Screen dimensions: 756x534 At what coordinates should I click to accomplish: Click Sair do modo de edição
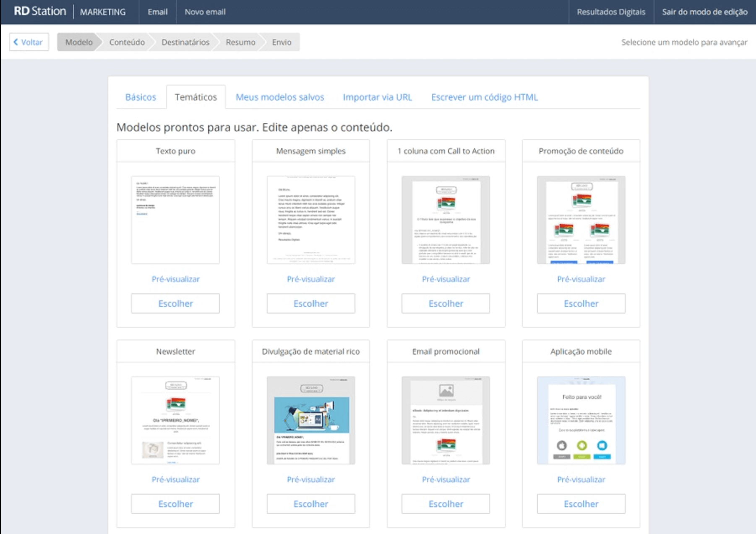(x=704, y=12)
